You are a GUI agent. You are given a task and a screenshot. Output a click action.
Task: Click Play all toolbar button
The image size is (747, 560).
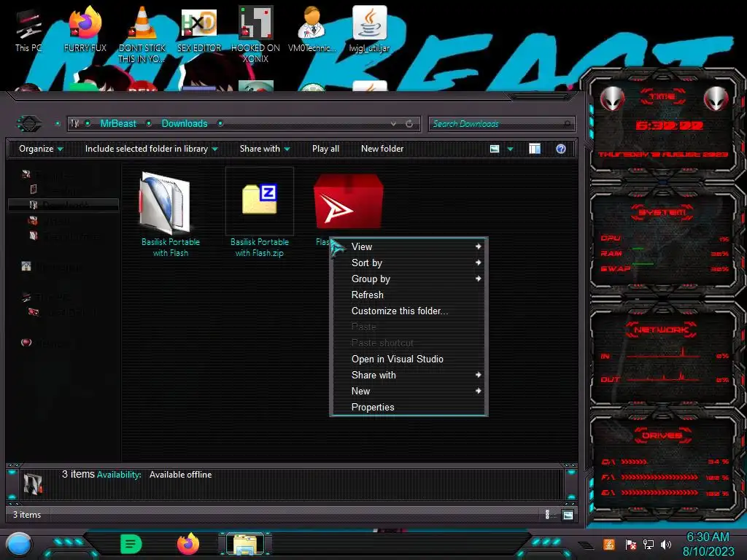pyautogui.click(x=325, y=149)
